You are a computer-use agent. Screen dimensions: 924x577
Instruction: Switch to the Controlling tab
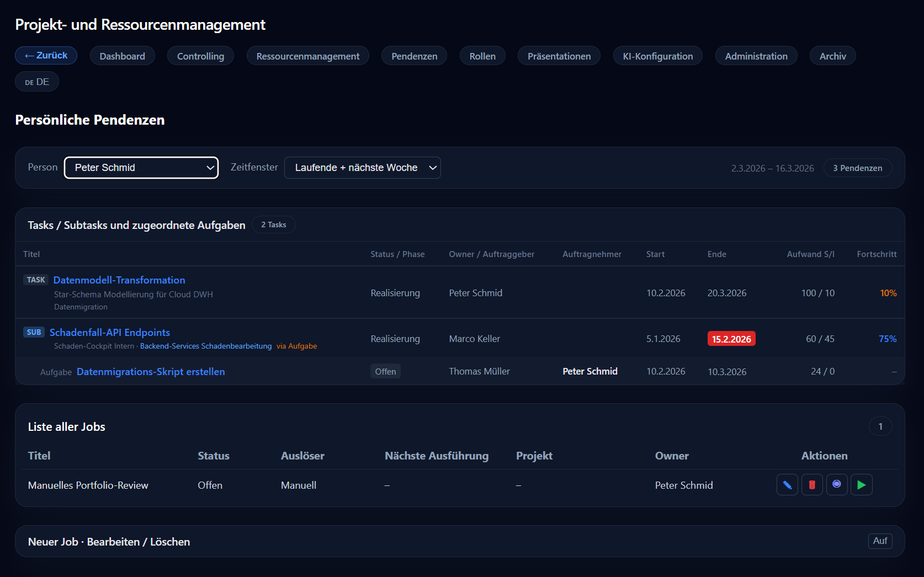(x=200, y=56)
